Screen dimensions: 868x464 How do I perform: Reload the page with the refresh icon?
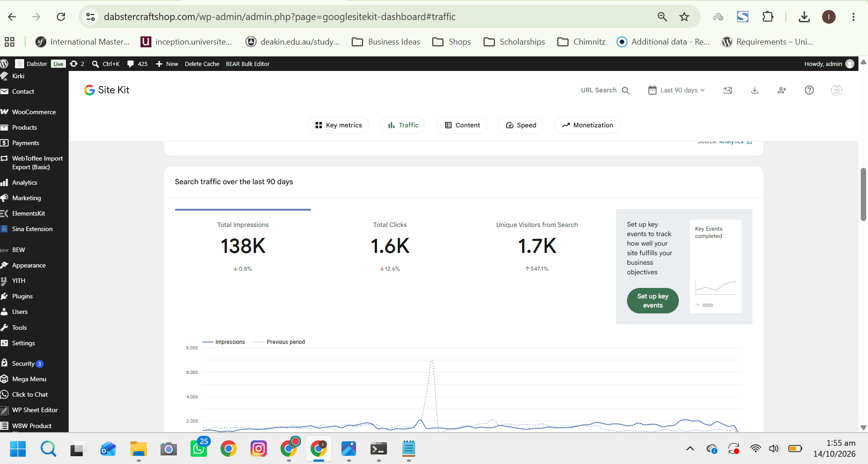[x=60, y=17]
